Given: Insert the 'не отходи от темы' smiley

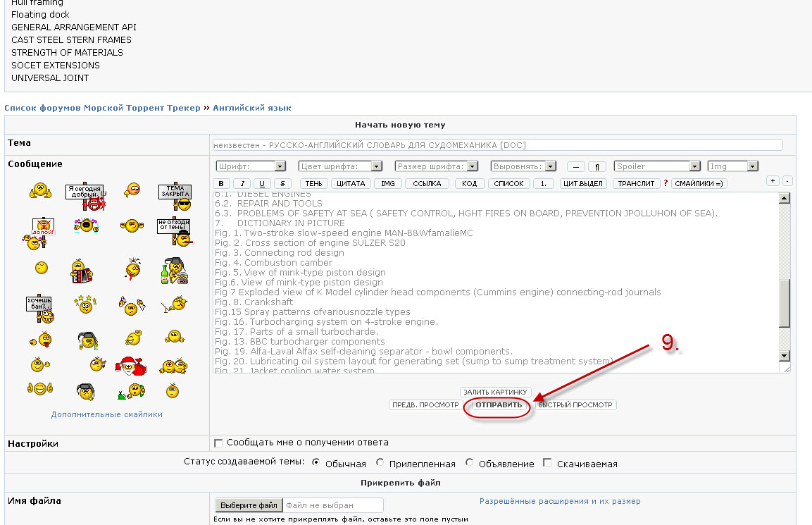Looking at the screenshot, I should click(x=173, y=231).
